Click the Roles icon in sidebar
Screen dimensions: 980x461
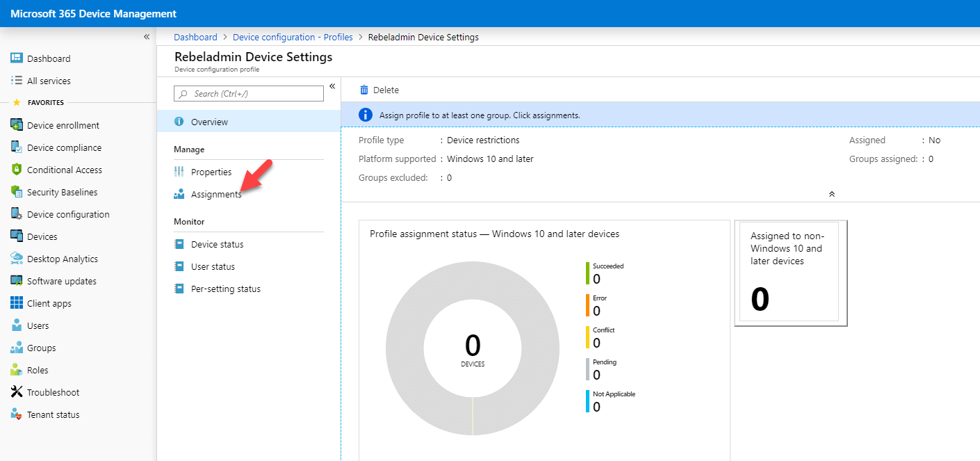point(17,370)
